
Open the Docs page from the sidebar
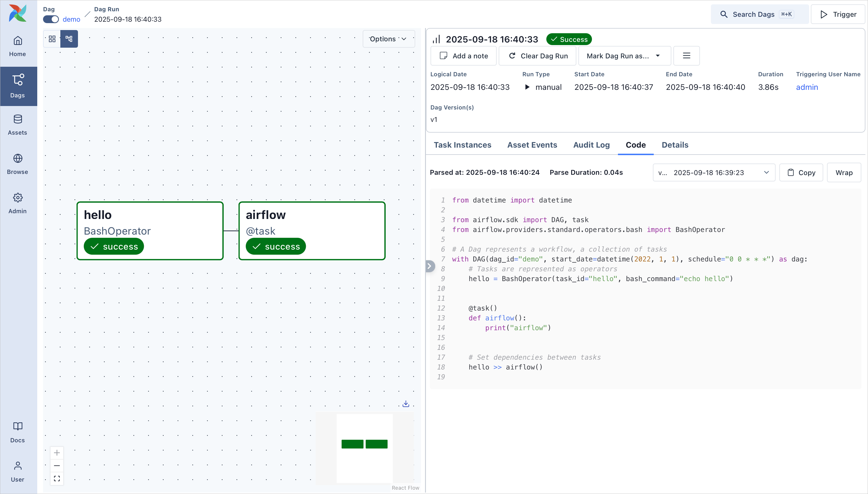click(x=18, y=432)
